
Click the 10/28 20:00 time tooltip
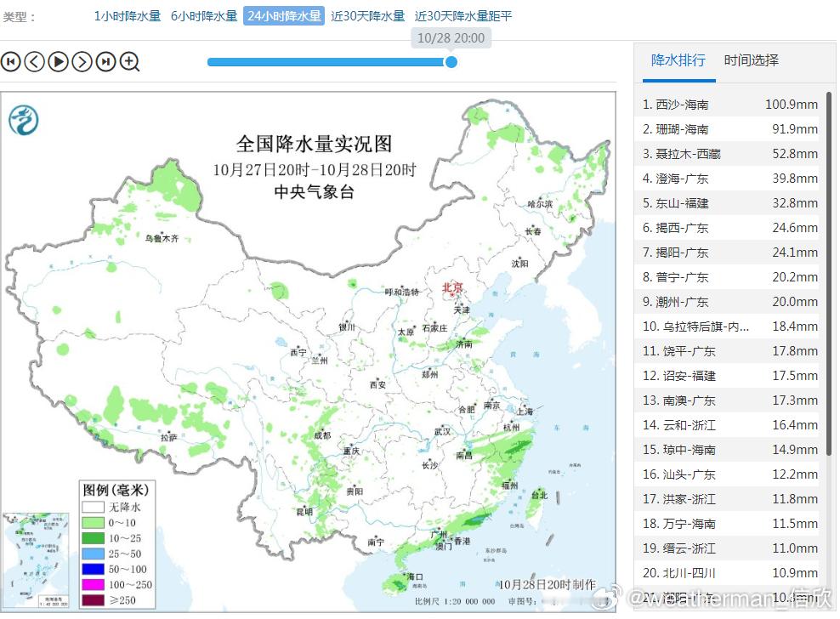(x=451, y=38)
